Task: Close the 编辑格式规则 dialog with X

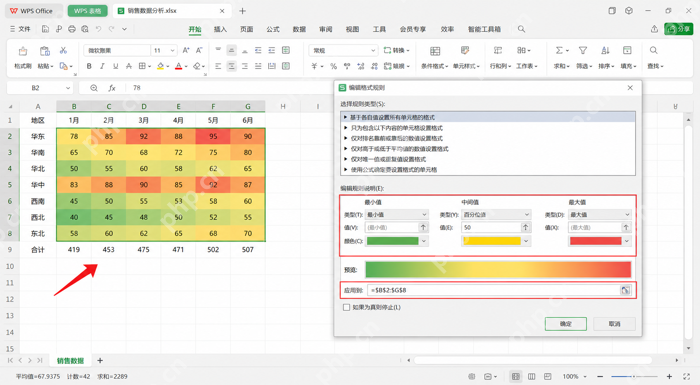Action: (630, 88)
